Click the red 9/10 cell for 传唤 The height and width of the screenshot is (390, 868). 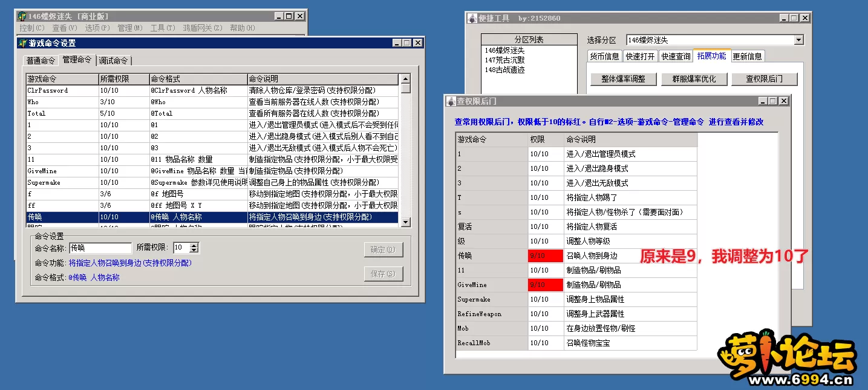[x=546, y=256]
